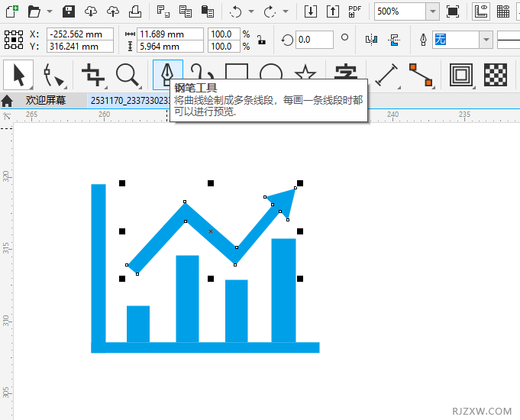
Task: Publish to PDF
Action: (354, 11)
